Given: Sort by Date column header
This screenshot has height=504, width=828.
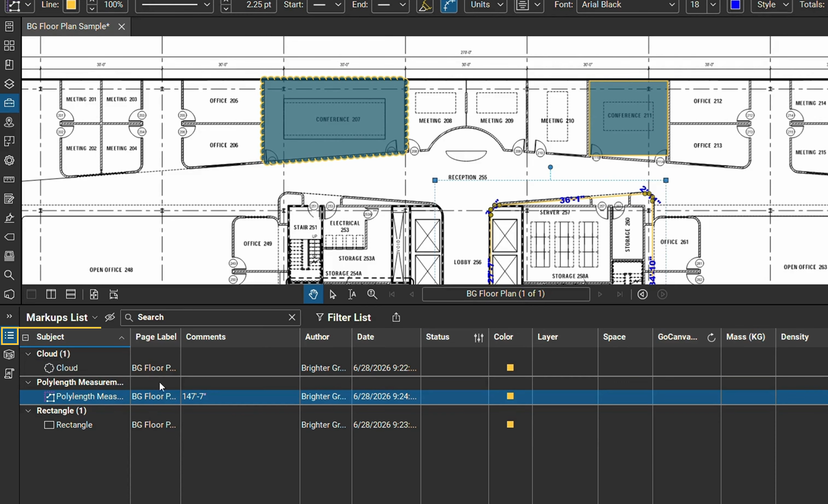Looking at the screenshot, I should point(365,337).
